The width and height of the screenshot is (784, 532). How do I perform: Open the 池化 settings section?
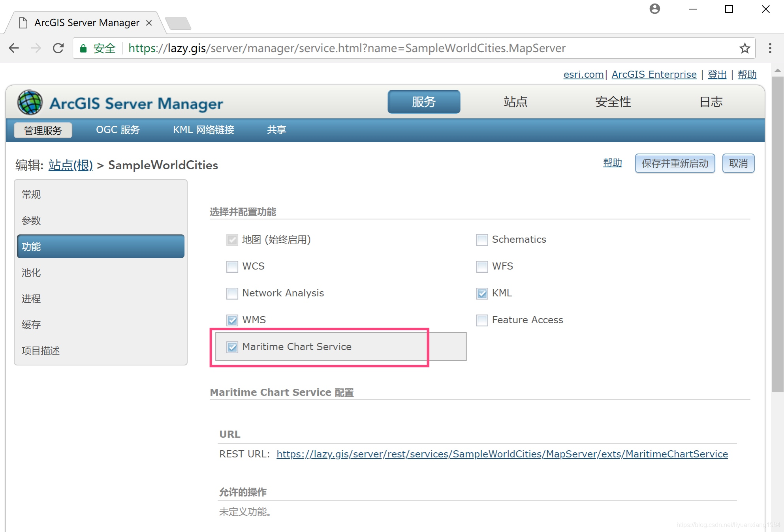pyautogui.click(x=100, y=273)
